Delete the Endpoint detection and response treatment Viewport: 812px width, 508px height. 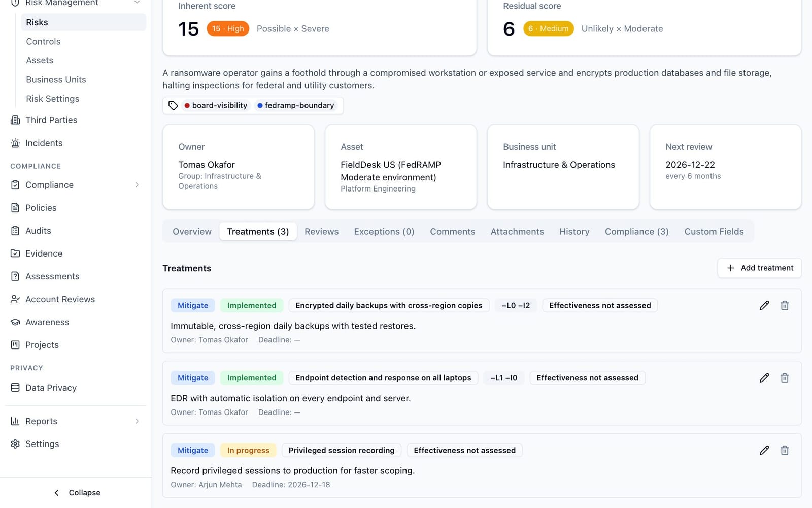tap(785, 377)
